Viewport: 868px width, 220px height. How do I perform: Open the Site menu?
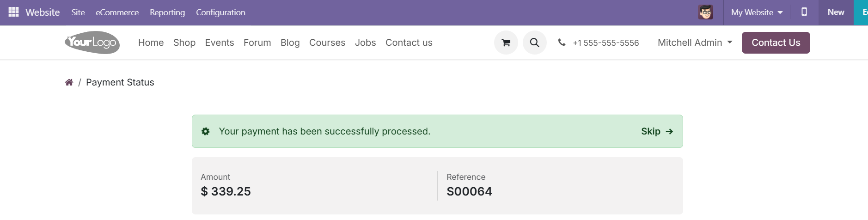(x=78, y=12)
